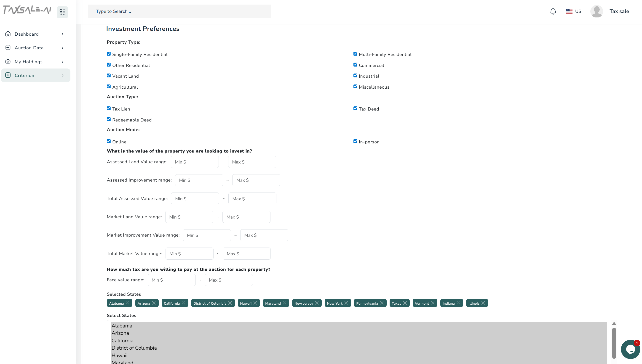Toggle the sidebar grid layout icon

[x=62, y=12]
